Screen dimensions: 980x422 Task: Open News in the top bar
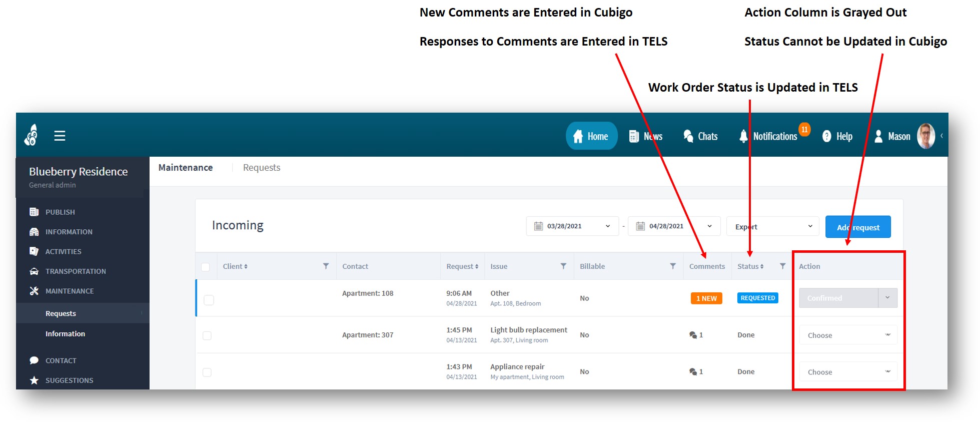(645, 136)
